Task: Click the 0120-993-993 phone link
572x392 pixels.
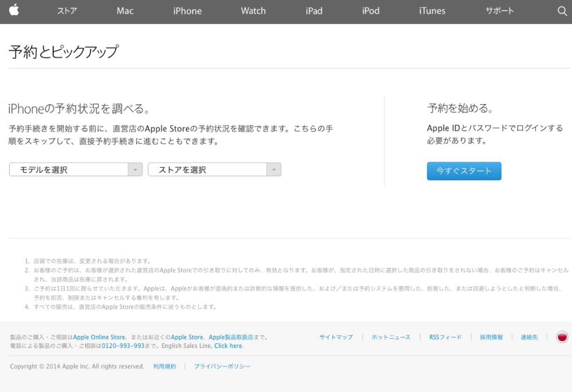Action: coord(123,346)
